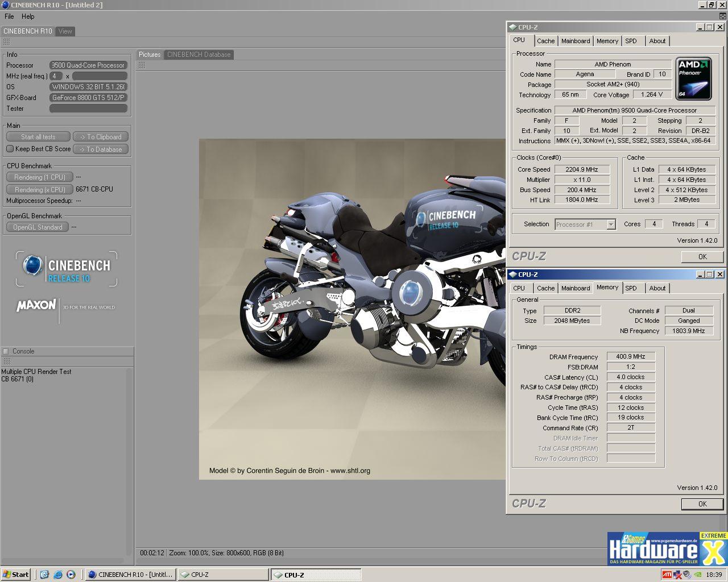Open Memory tab in upper CPU-Z window
This screenshot has height=582, width=728.
click(x=607, y=41)
